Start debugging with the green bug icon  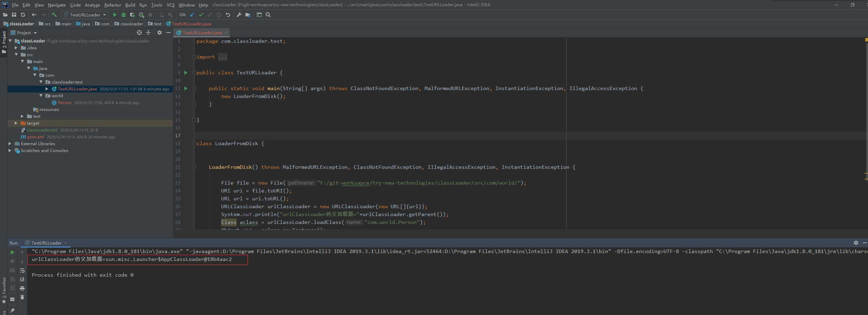pyautogui.click(x=124, y=15)
